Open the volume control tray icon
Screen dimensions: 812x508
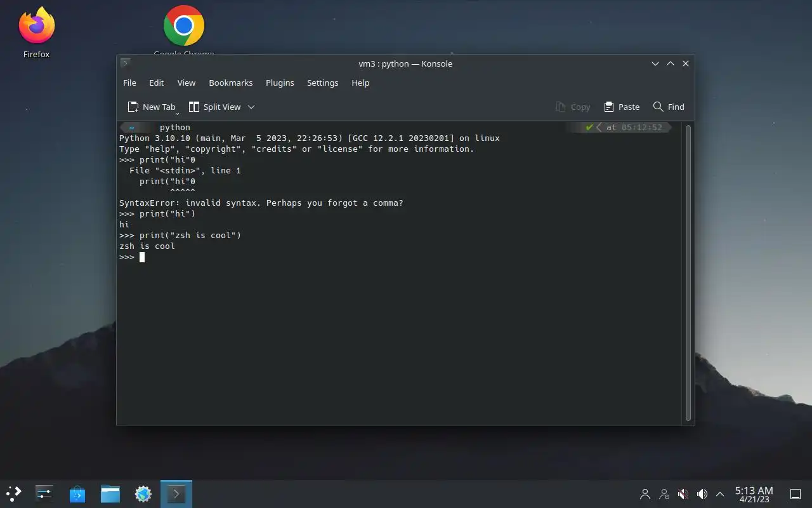tap(702, 493)
